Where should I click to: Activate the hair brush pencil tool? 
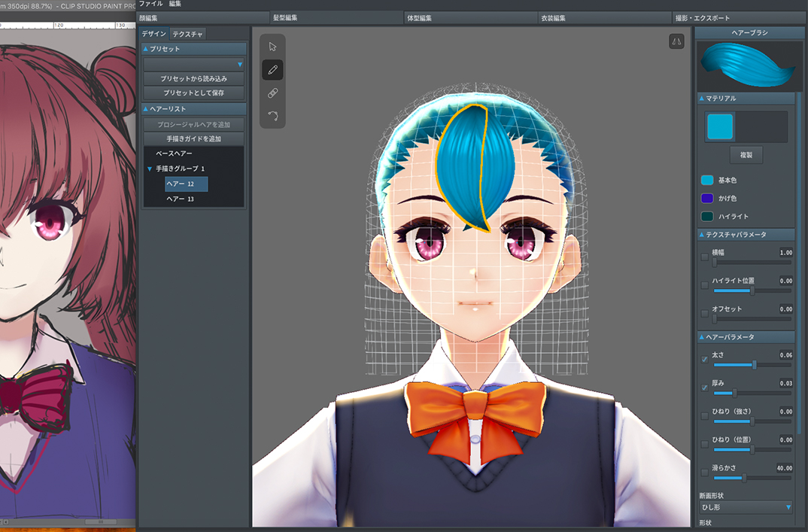(272, 70)
